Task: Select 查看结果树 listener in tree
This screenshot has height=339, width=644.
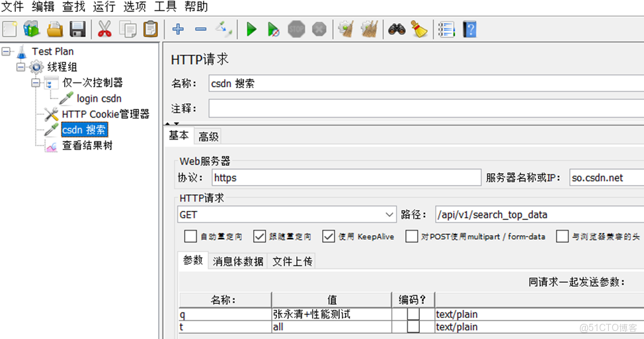Action: [87, 145]
